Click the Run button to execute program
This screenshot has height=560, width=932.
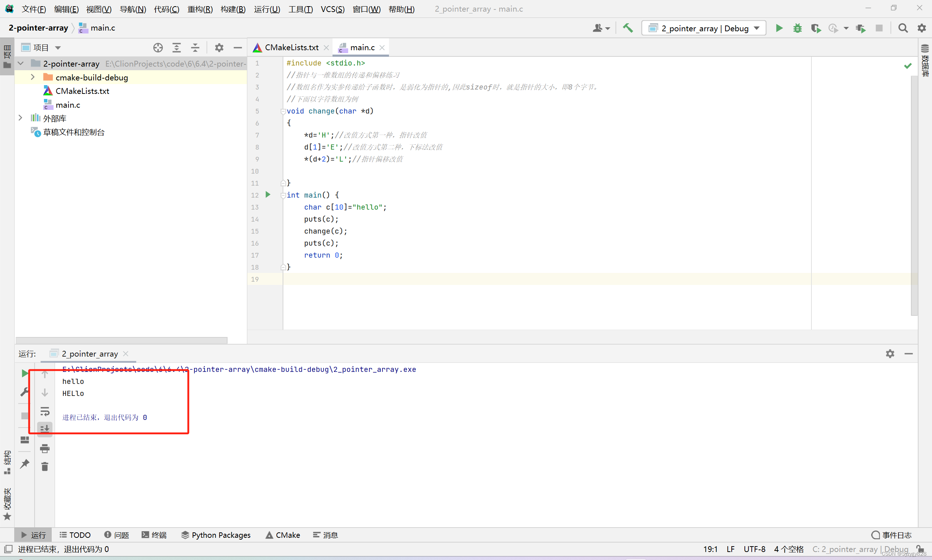pos(781,28)
